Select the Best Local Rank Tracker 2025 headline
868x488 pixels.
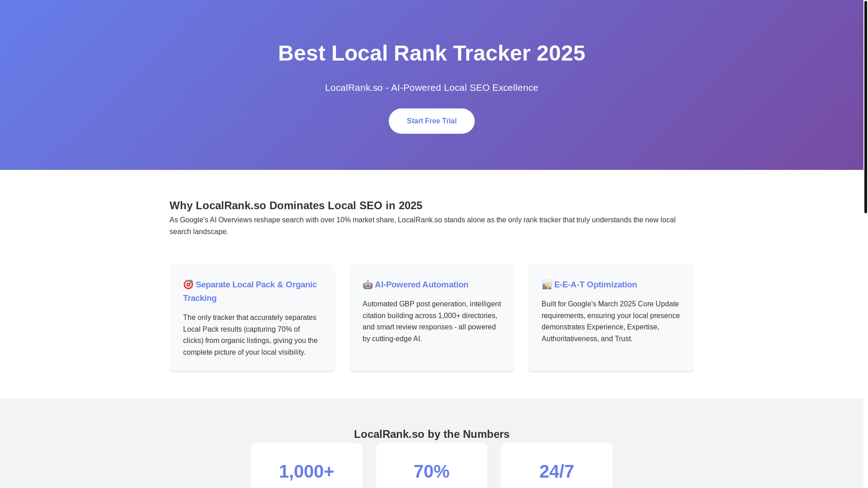[431, 53]
